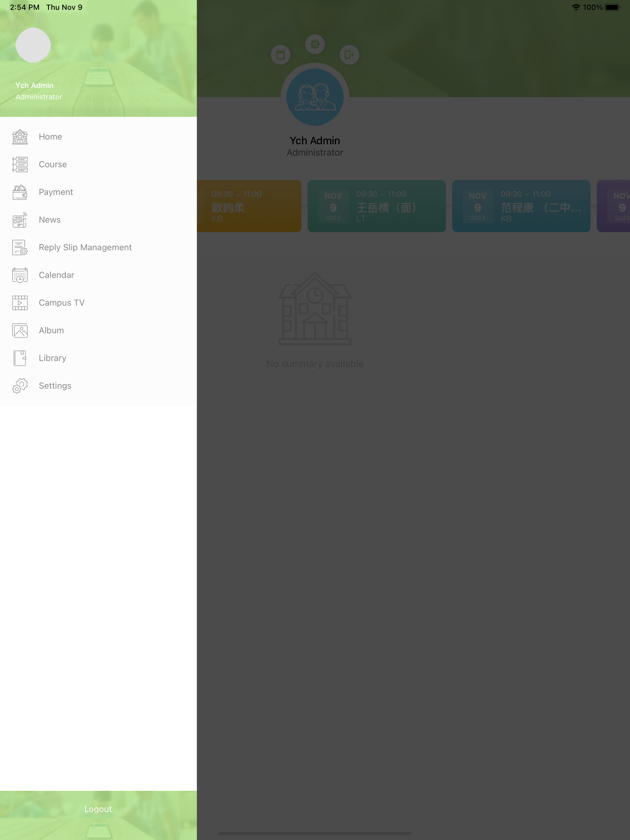This screenshot has height=840, width=630.
Task: Tap the round gear button above the avatar
Action: click(x=315, y=45)
